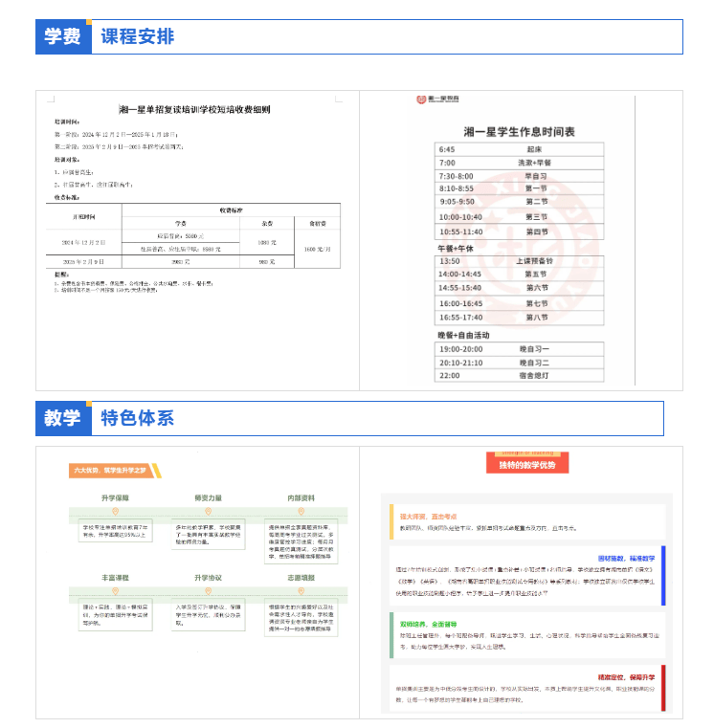Select the 特色体系 section heading
The width and height of the screenshot is (714, 728).
pos(138,418)
